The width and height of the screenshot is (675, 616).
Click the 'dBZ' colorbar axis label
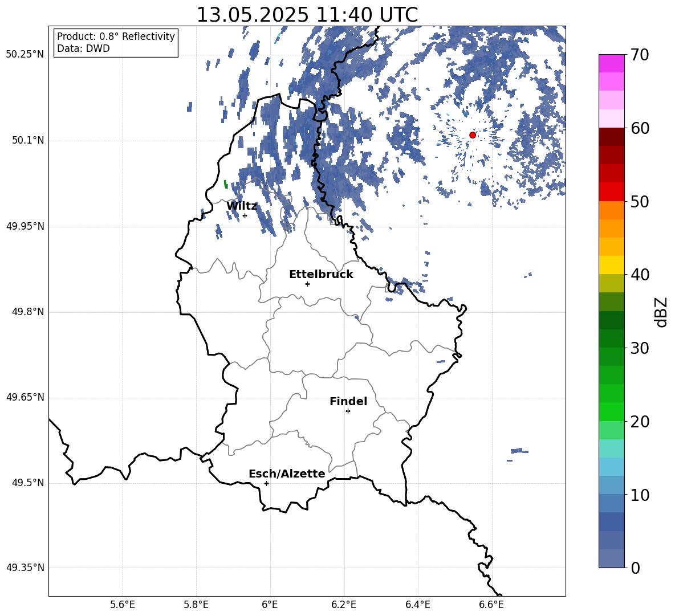[x=661, y=312]
